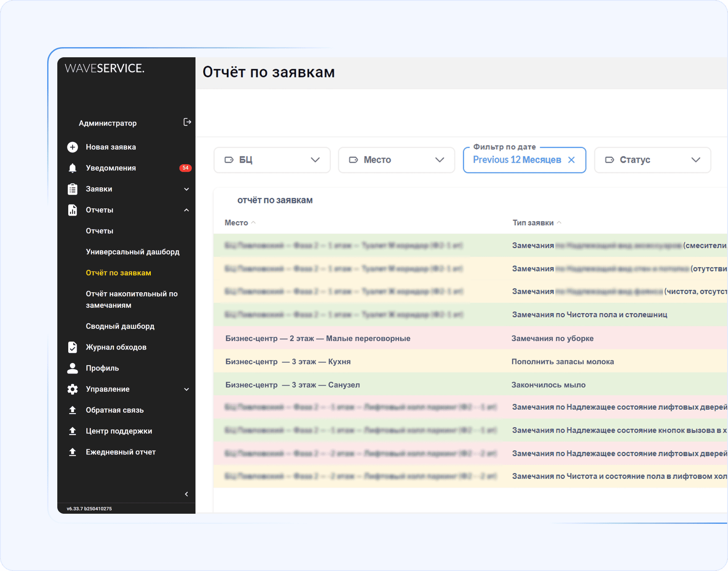The width and height of the screenshot is (728, 571).
Task: Select the Пополнить запасы молока row
Action: (x=562, y=362)
